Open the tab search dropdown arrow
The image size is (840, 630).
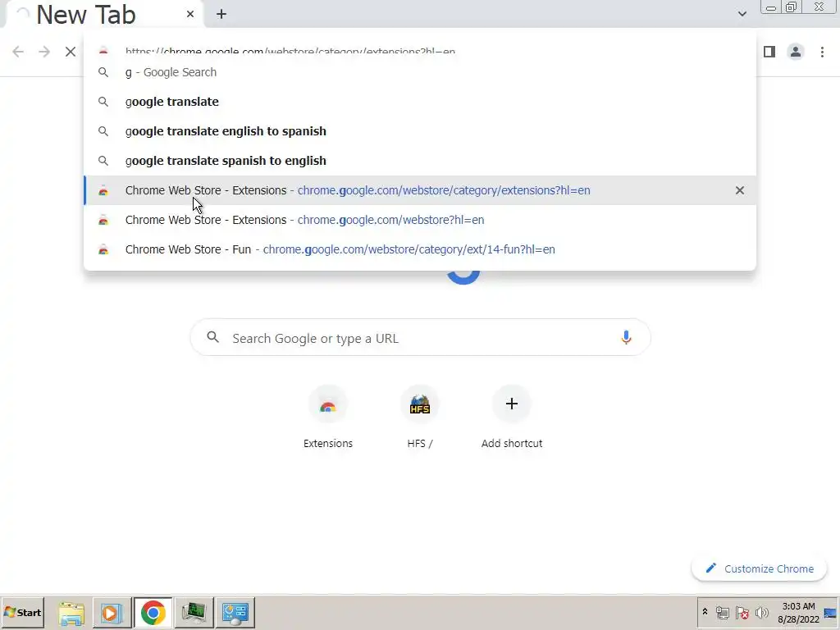(742, 14)
